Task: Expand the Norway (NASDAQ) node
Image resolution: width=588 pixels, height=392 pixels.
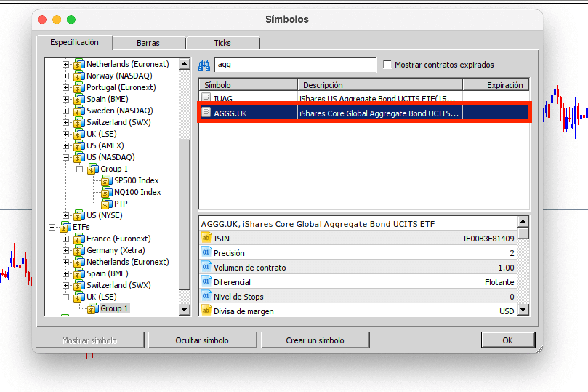Action: pos(66,76)
